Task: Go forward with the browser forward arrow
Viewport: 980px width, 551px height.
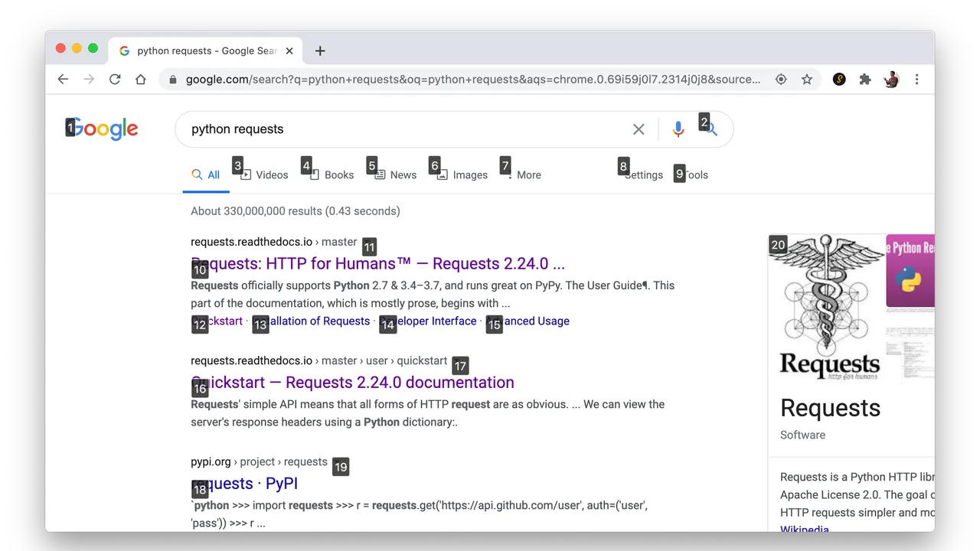Action: pos(89,79)
